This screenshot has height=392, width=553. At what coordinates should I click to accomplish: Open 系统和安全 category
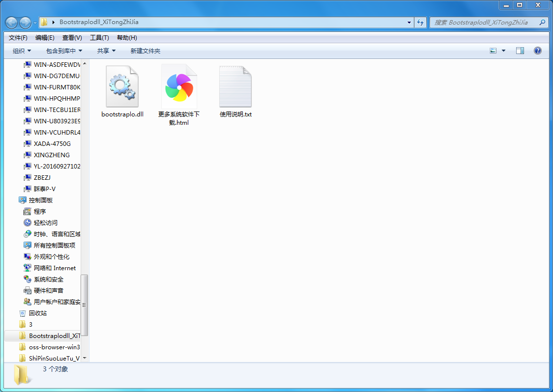pyautogui.click(x=44, y=279)
